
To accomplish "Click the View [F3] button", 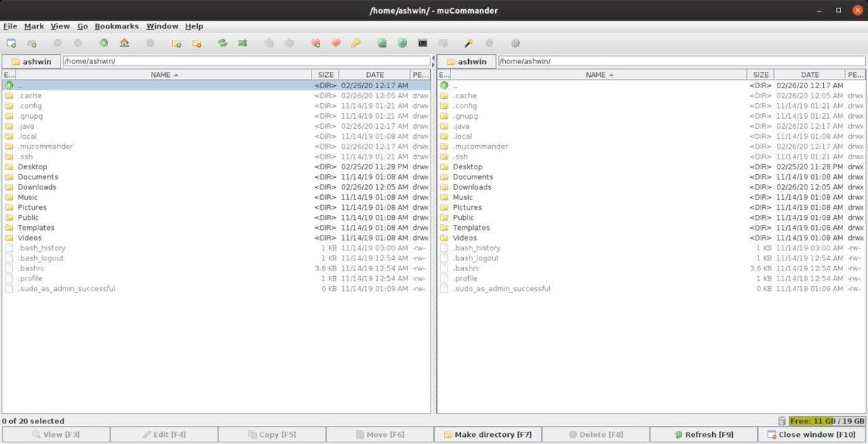I will point(56,435).
